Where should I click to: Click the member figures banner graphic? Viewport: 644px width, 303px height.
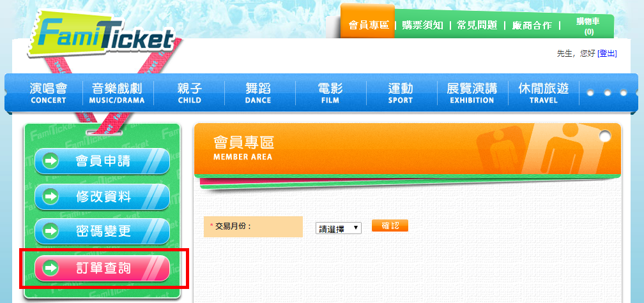tap(544, 149)
